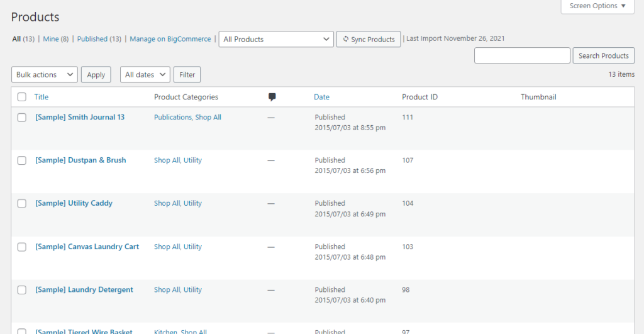
Task: Click the Thumbnail column header
Action: (x=538, y=97)
